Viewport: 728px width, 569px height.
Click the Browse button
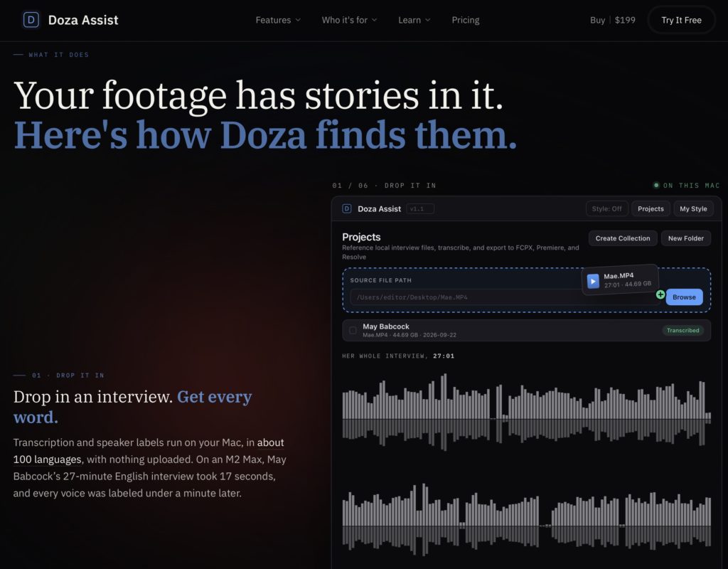pyautogui.click(x=684, y=297)
